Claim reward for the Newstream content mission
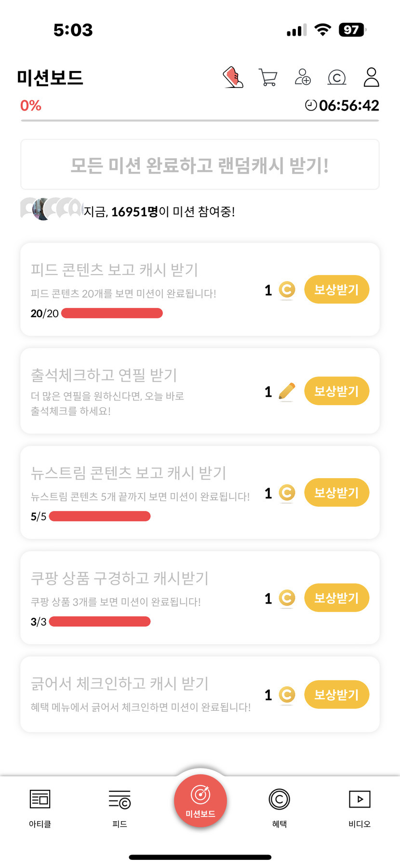Screen dimensions: 400x868 (336, 493)
